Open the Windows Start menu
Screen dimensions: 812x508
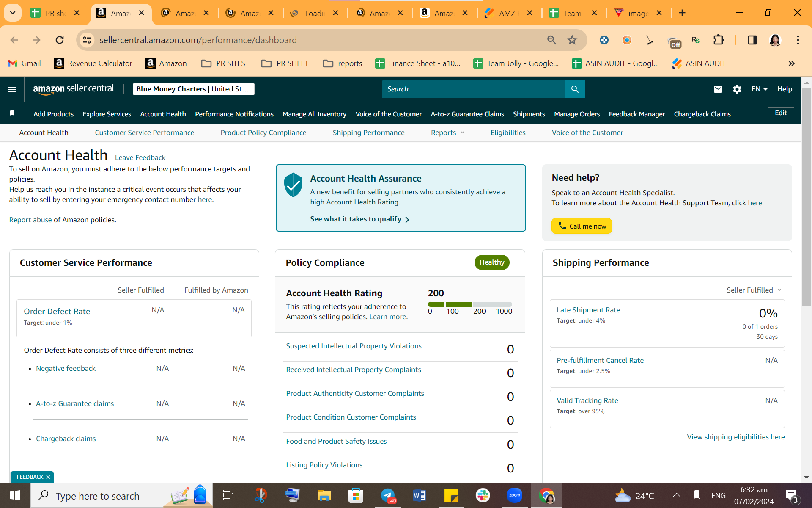click(x=15, y=496)
